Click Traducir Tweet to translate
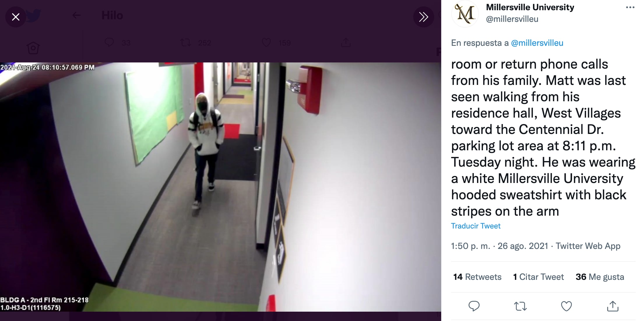This screenshot has width=644, height=321. (x=476, y=226)
